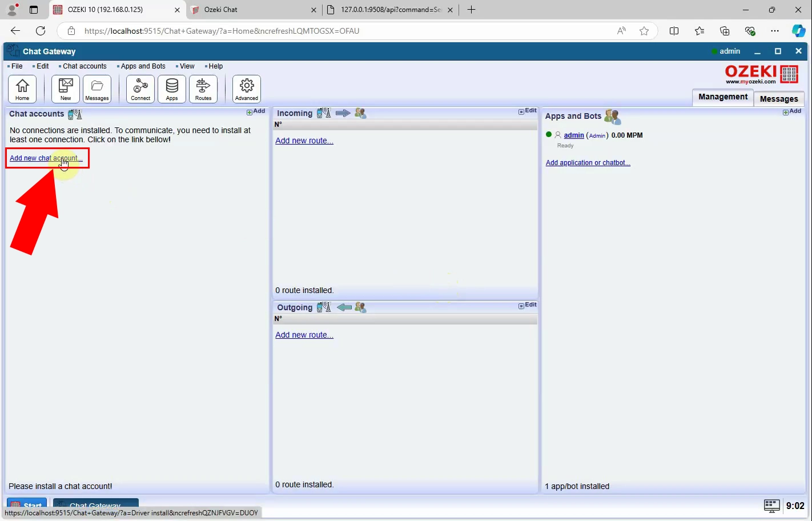
Task: Open the admin user link
Action: (x=574, y=135)
